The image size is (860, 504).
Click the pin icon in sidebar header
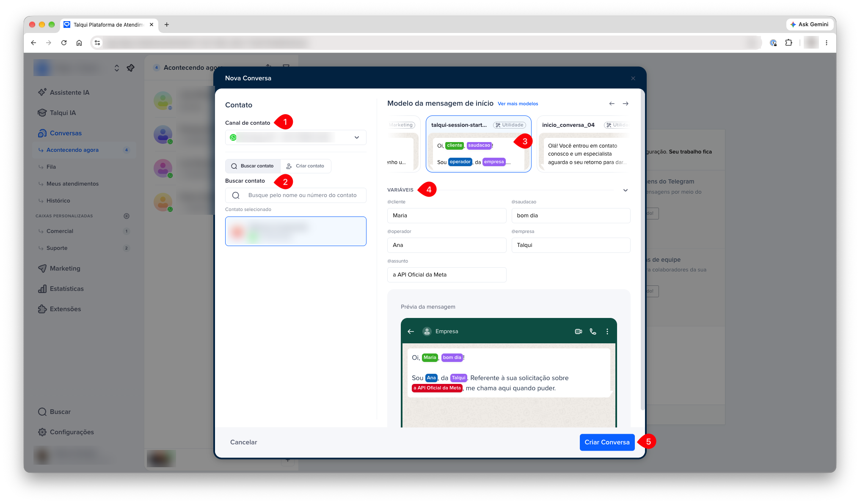point(131,68)
